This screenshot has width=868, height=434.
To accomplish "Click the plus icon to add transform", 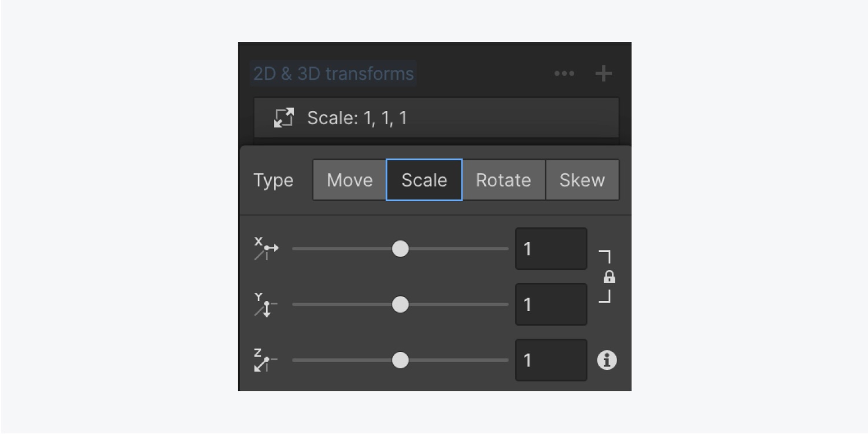I will pos(603,73).
